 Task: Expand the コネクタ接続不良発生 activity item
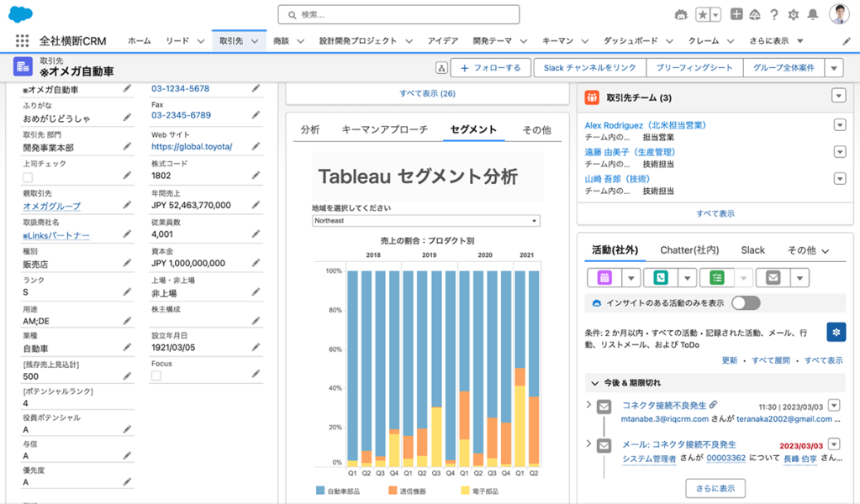[588, 405]
